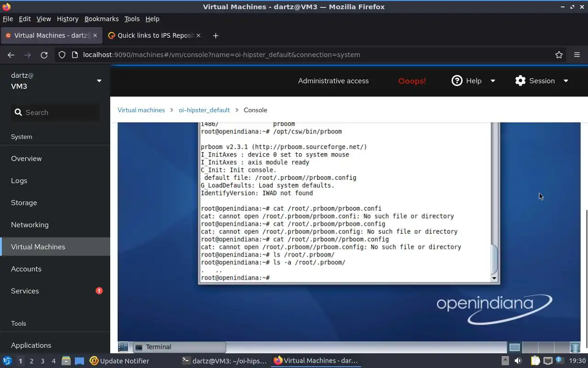
Task: Open the Accounts page
Action: pos(55,269)
